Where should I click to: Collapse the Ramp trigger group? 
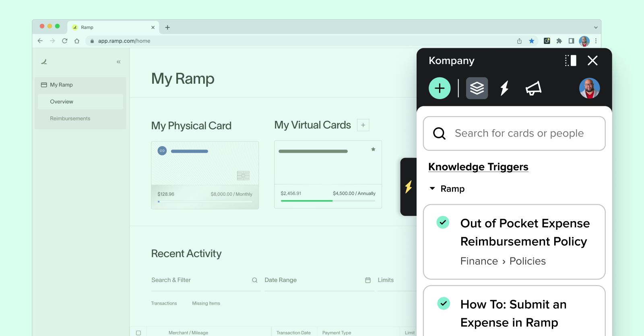point(432,189)
